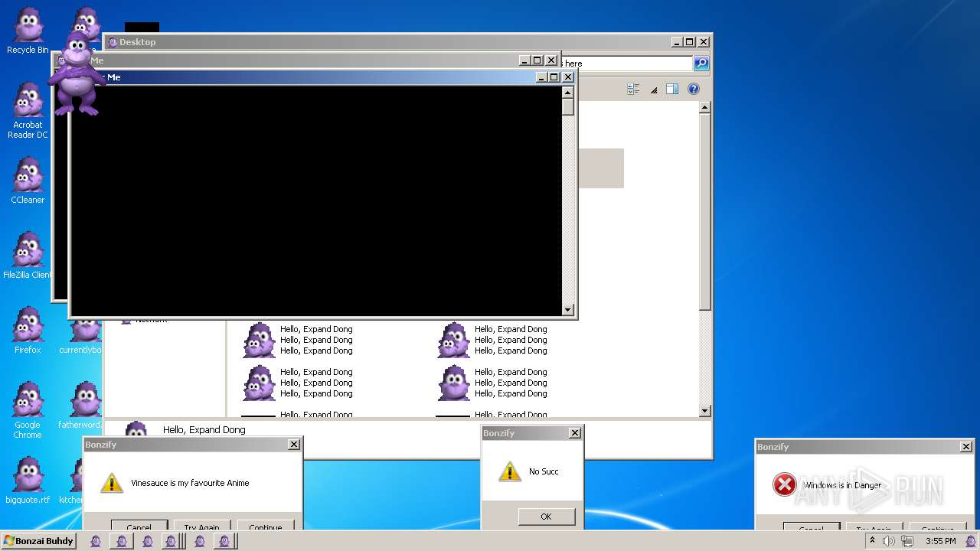
Task: Click the Bonzify title of the Vinesauce dialog
Action: point(101,445)
